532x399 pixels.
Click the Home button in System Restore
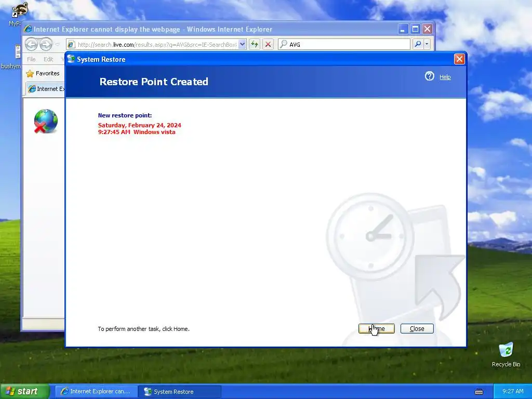tap(376, 328)
